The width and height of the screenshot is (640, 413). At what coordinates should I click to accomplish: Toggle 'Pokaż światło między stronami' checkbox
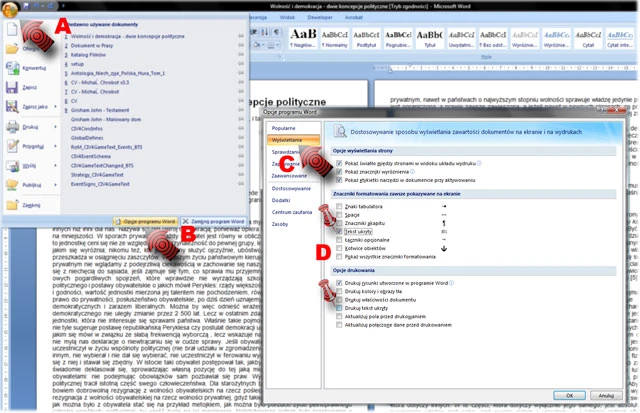pos(339,163)
